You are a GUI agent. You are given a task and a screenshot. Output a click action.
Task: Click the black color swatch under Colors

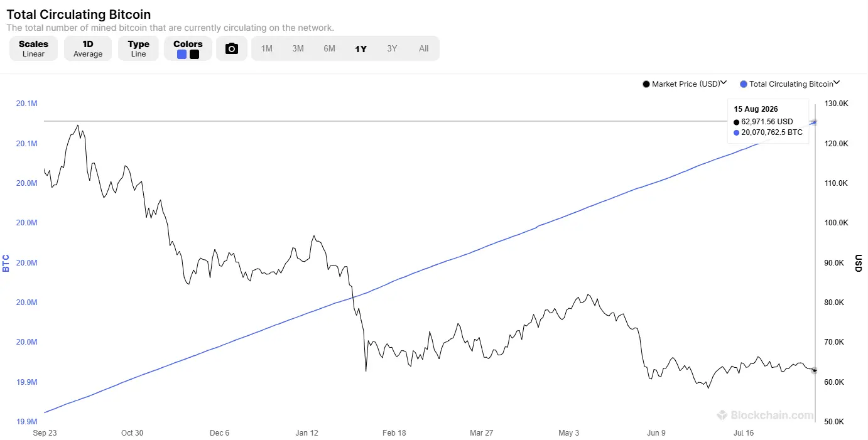pos(194,55)
